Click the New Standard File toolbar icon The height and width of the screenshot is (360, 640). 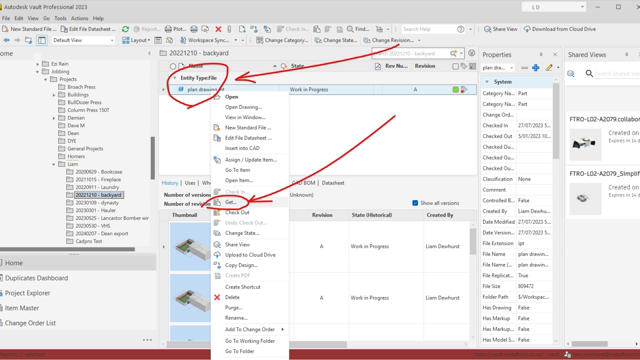[x=5, y=29]
